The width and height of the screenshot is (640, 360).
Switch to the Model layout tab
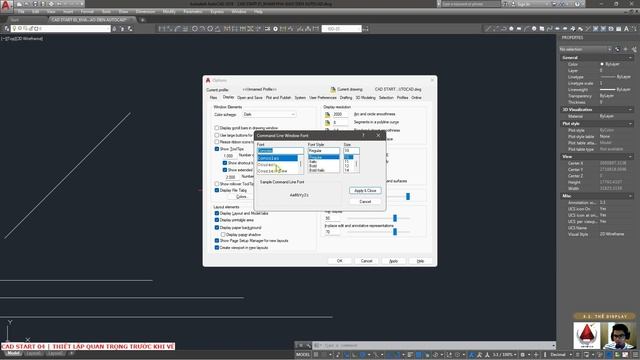coord(13,353)
